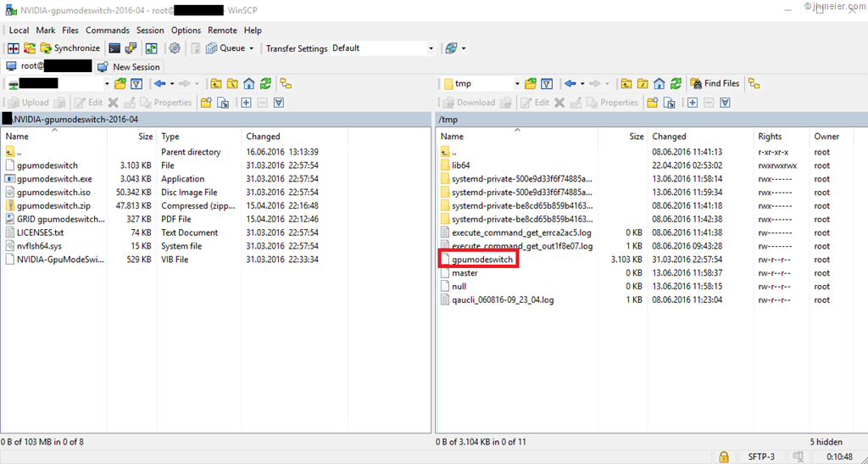Open the Commands menu
The height and width of the screenshot is (464, 868).
pyautogui.click(x=107, y=30)
